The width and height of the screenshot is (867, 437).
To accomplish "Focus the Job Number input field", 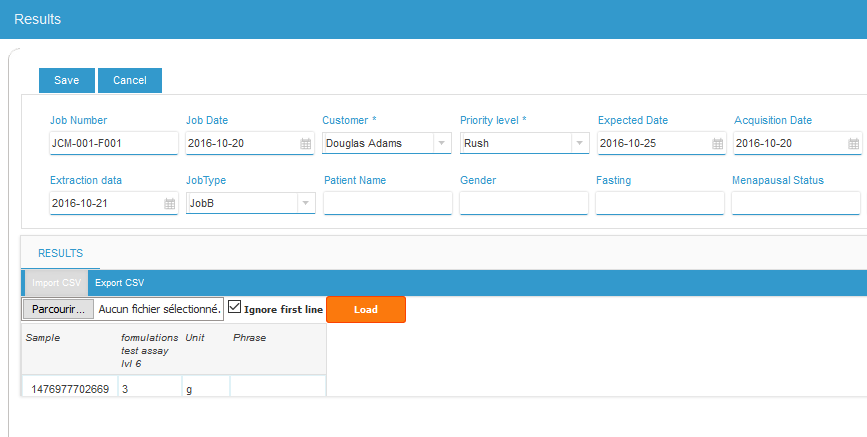I will click(x=114, y=143).
